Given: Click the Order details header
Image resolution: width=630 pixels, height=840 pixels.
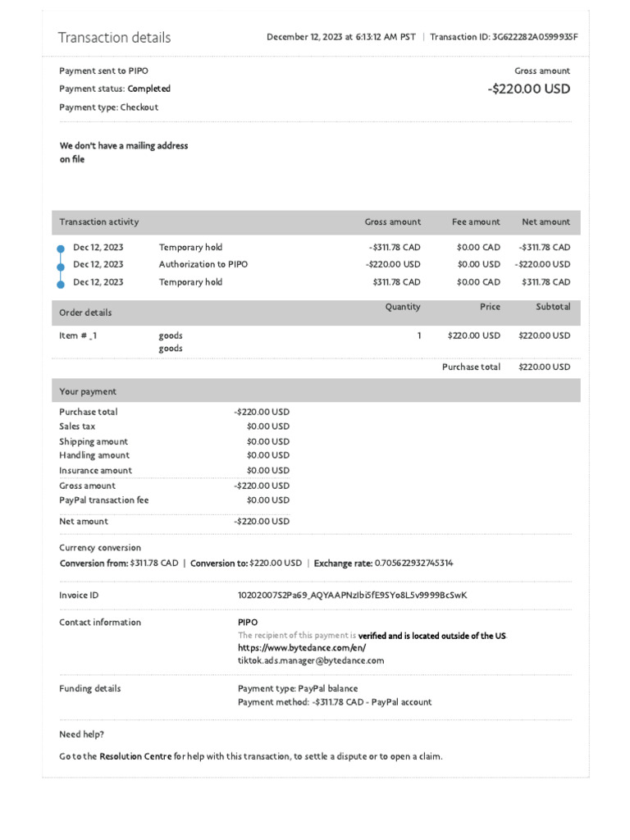Looking at the screenshot, I should [85, 313].
